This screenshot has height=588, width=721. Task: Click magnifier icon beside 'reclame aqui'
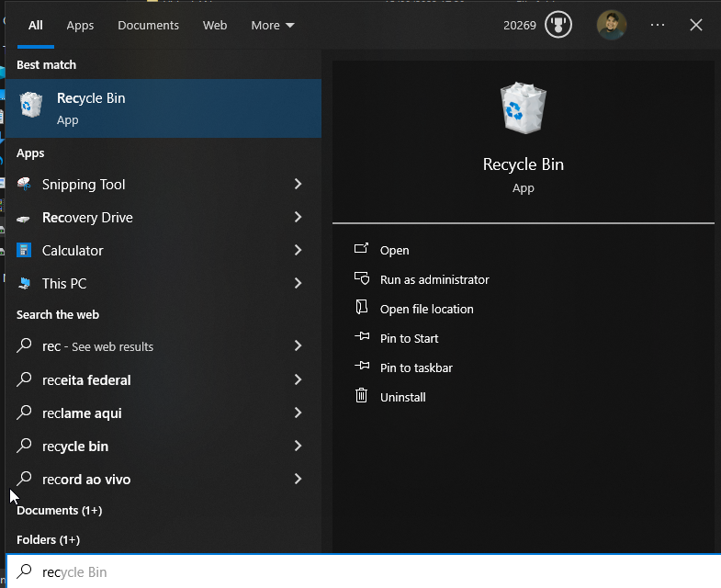[x=24, y=413]
